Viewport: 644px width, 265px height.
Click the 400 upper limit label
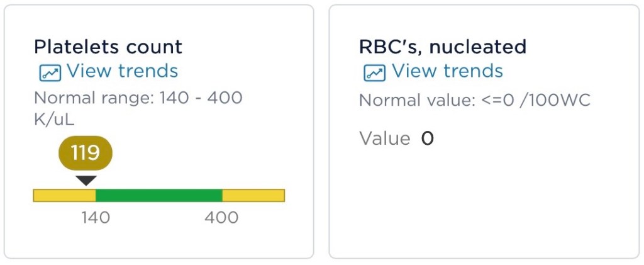pos(221,218)
